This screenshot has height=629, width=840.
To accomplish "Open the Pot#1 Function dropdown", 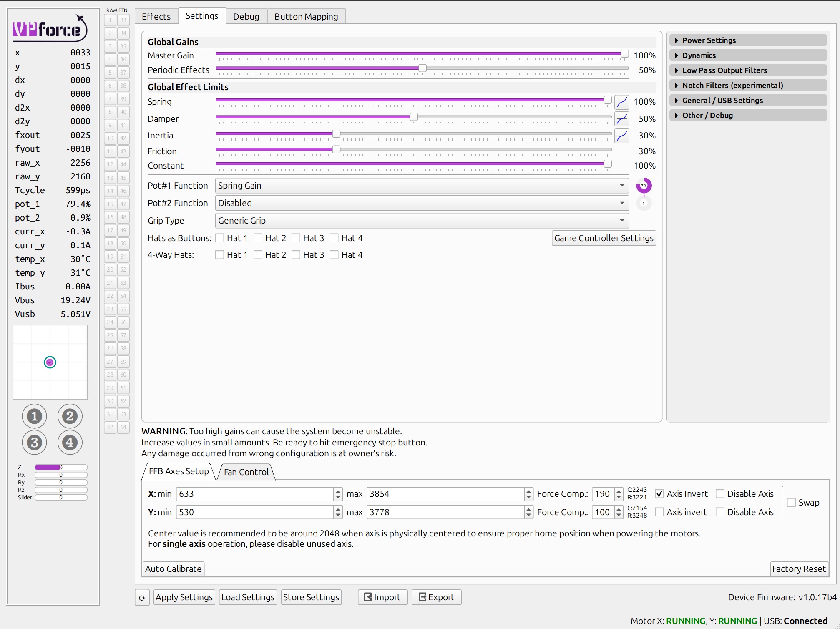I will coord(421,186).
